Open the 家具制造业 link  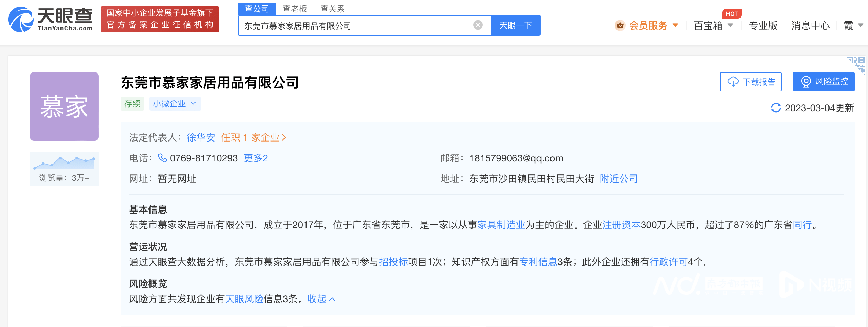(501, 225)
